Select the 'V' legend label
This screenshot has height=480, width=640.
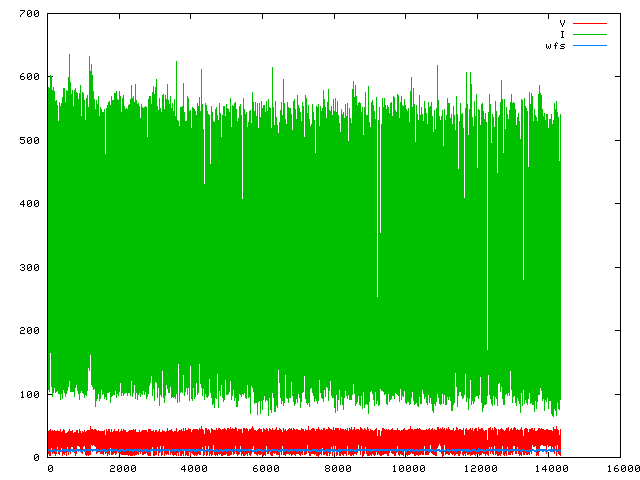[x=562, y=22]
